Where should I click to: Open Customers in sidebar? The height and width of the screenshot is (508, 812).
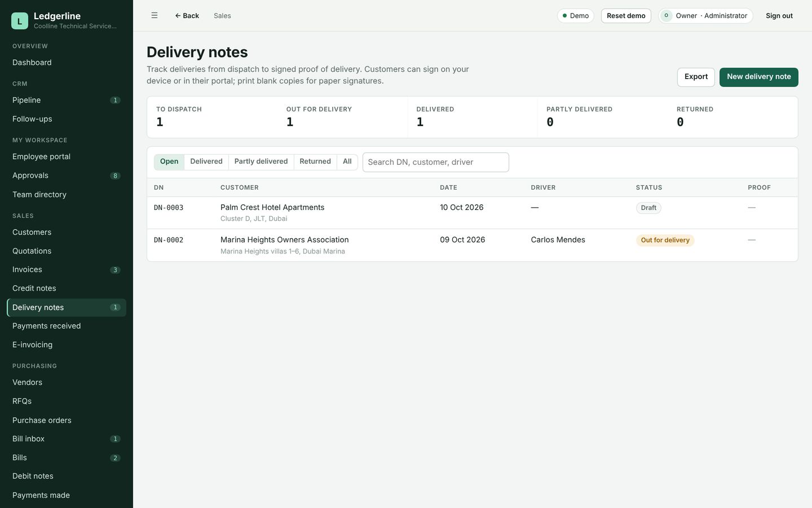pyautogui.click(x=67, y=233)
